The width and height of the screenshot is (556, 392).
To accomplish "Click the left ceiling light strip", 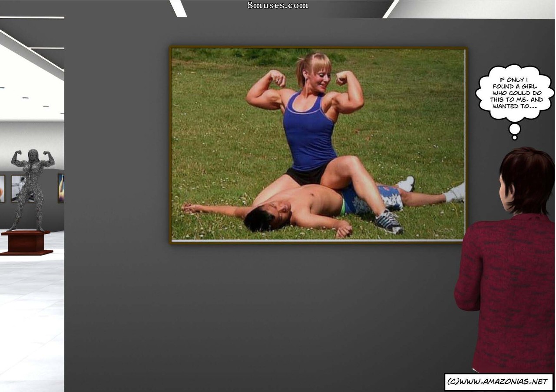I will coord(178,8).
